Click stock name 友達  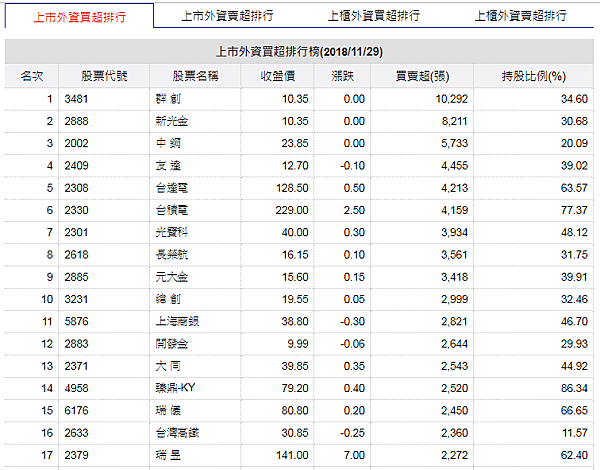(x=168, y=166)
